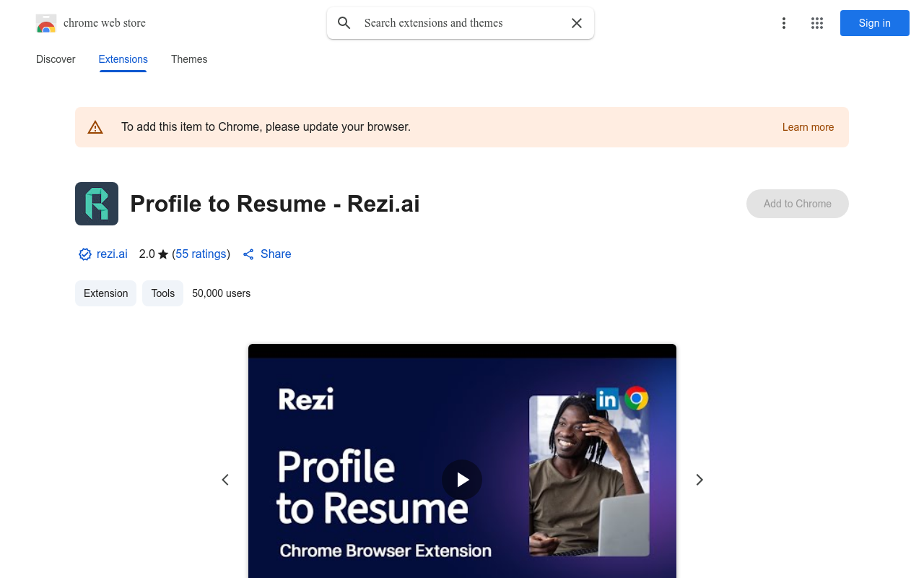The image size is (924, 578).
Task: Play the Profile to Resume video
Action: [x=462, y=480]
